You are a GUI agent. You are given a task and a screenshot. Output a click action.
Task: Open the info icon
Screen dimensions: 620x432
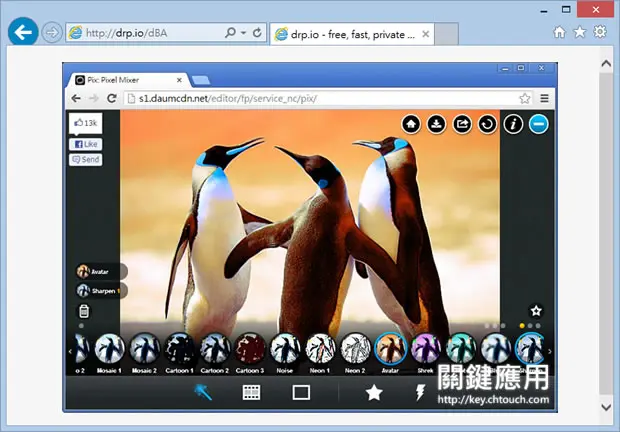coord(513,124)
